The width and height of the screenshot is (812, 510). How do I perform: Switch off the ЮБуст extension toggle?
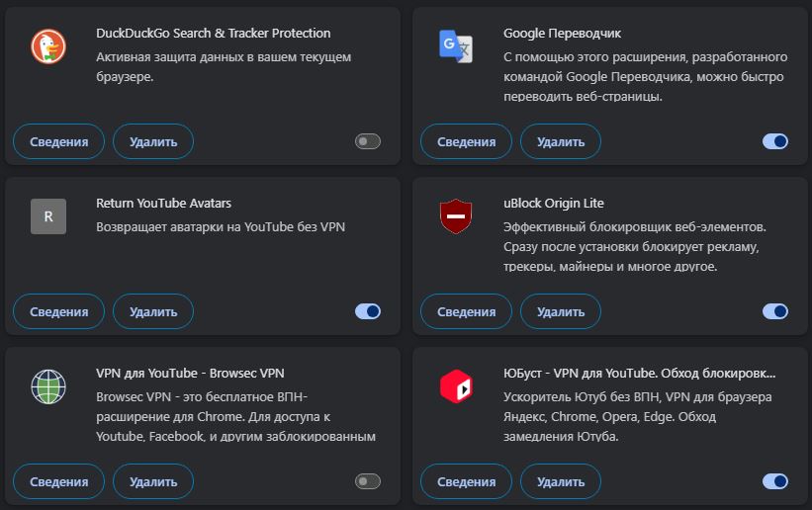[775, 481]
